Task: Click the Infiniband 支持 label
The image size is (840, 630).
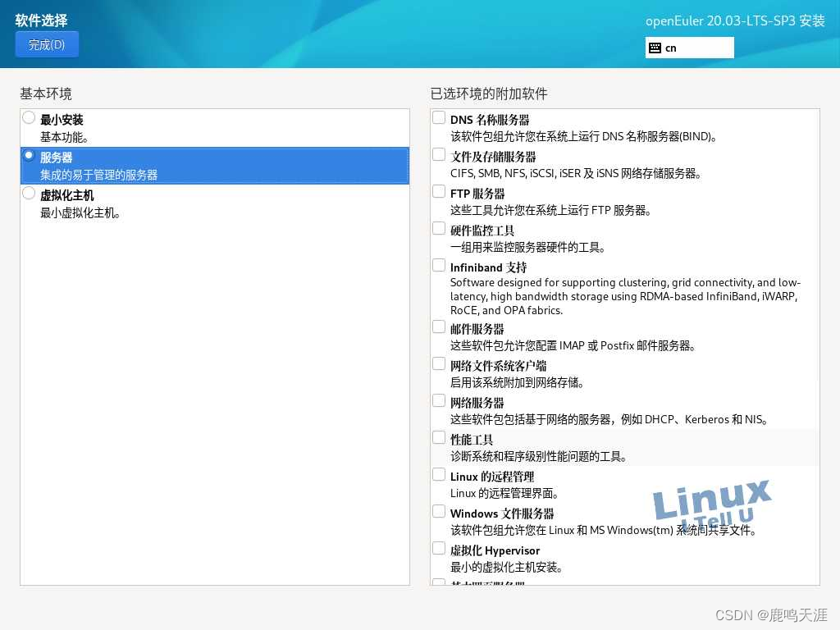Action: [489, 267]
